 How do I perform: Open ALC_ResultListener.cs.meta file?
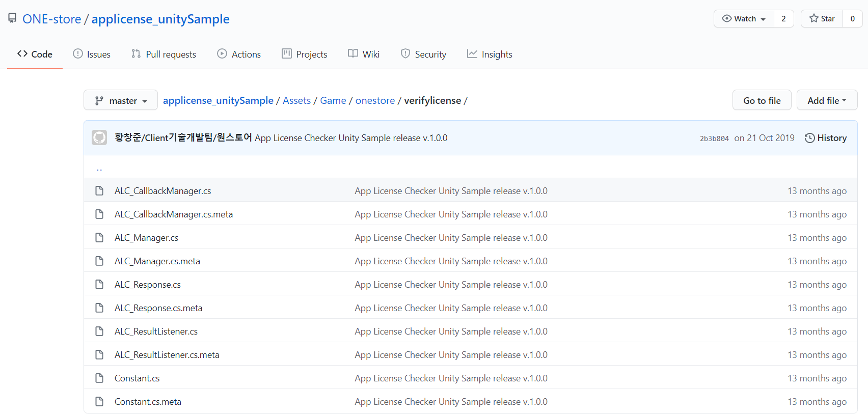(x=167, y=355)
